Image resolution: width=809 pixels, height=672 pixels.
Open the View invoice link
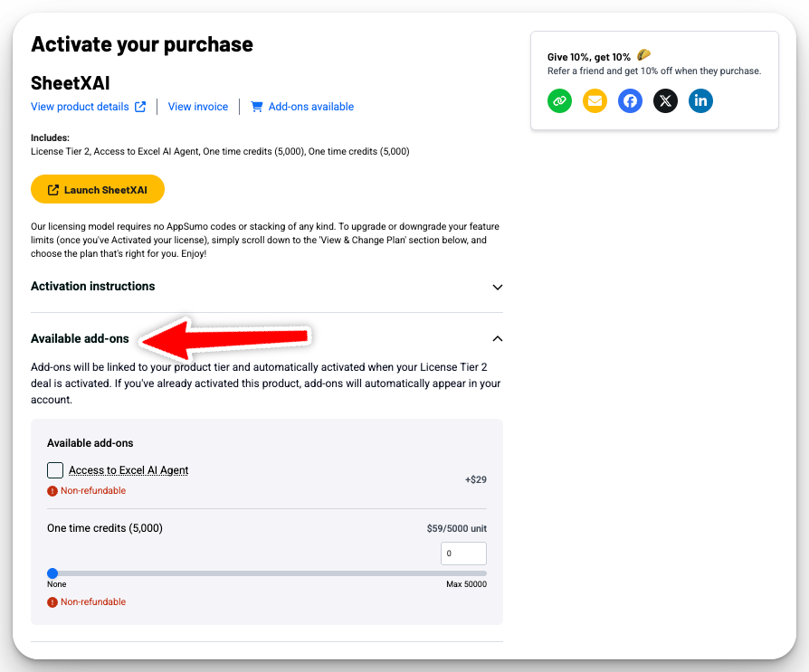pyautogui.click(x=198, y=107)
